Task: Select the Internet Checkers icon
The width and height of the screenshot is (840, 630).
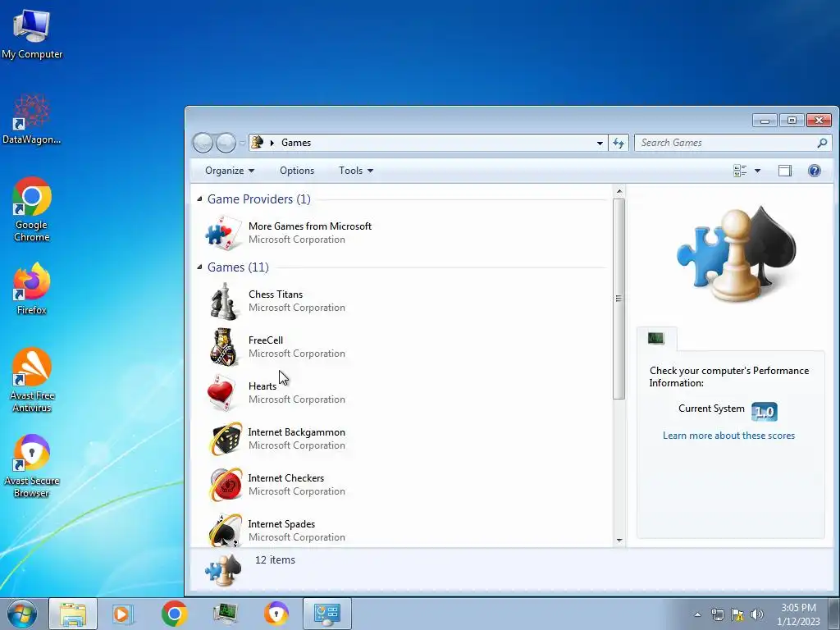Action: coord(225,485)
